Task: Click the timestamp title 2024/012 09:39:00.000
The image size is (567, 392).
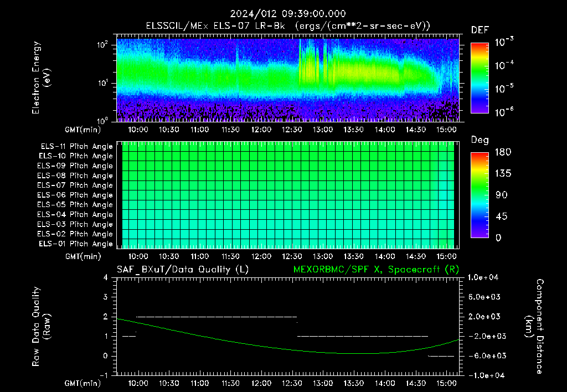Action: tap(288, 14)
